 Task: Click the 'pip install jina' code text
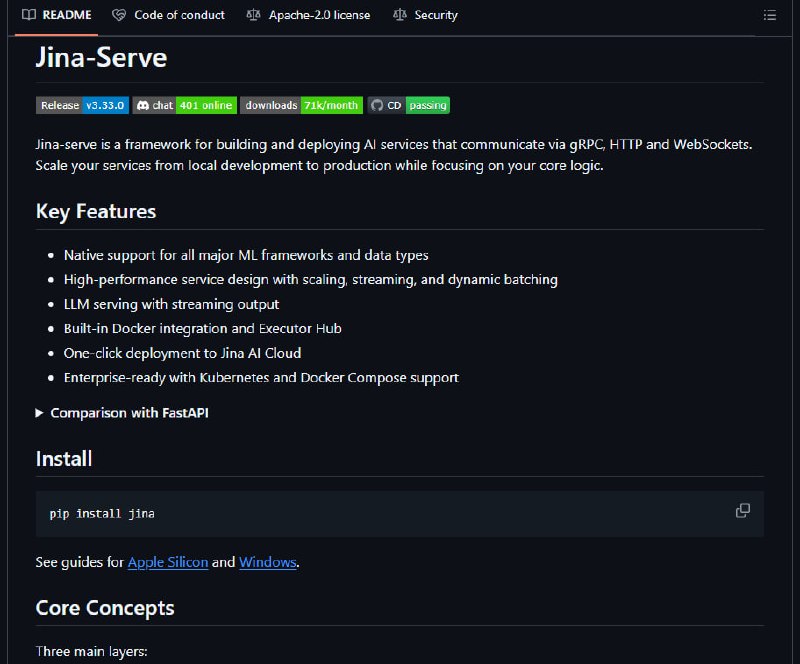102,513
